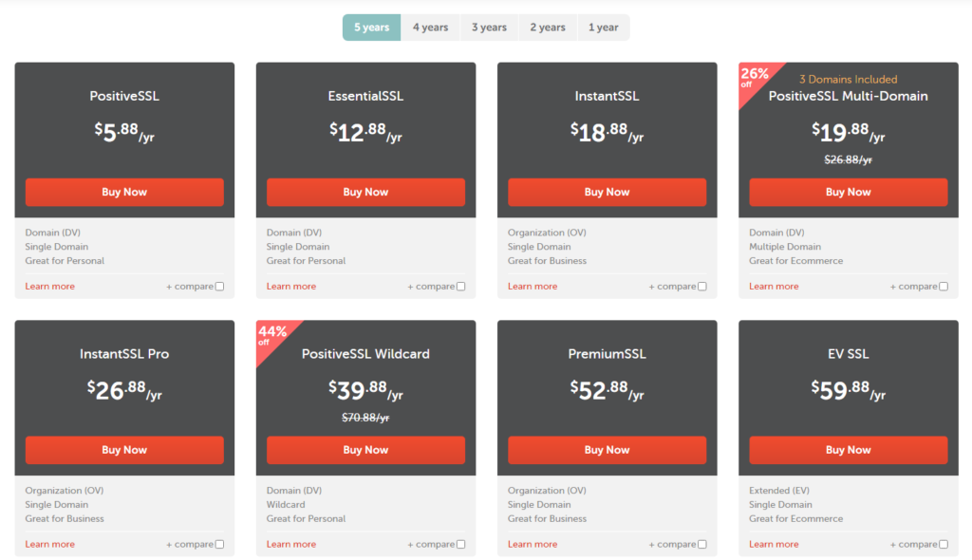Screen dimensions: 972x560
Task: Click the Wildcard feature text
Action: [285, 505]
